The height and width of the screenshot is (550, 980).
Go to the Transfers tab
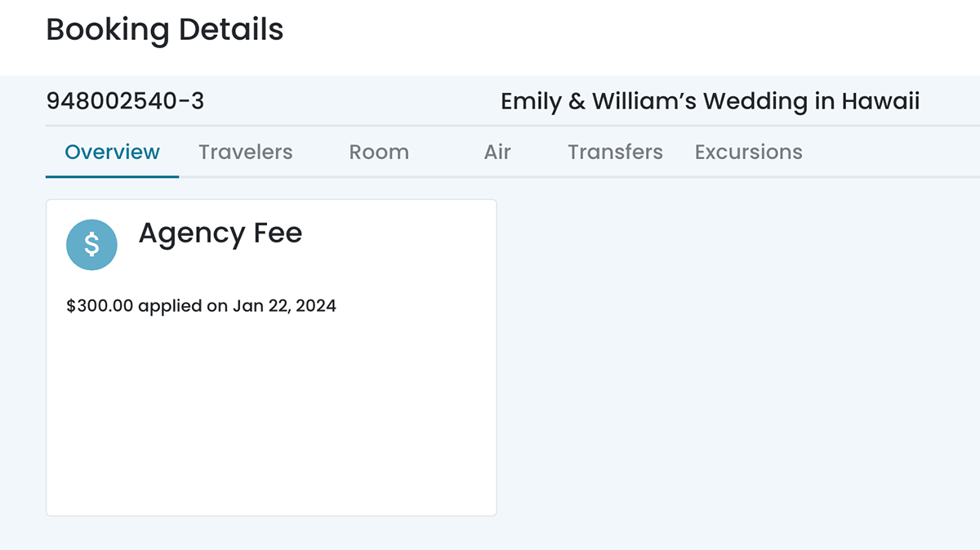click(615, 152)
